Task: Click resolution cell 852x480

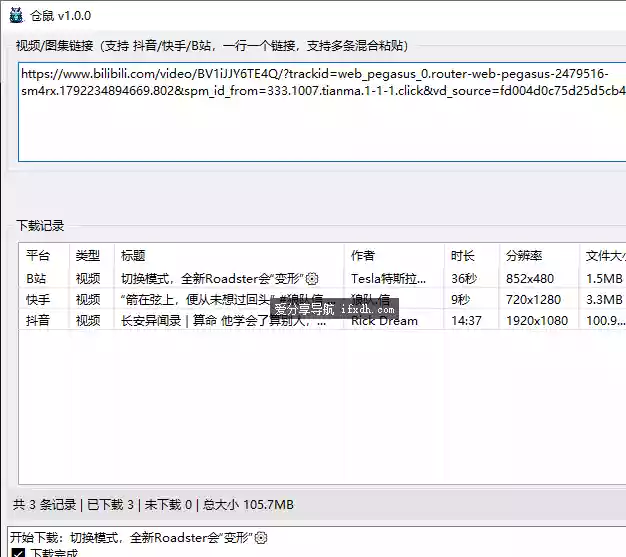Action: 530,278
